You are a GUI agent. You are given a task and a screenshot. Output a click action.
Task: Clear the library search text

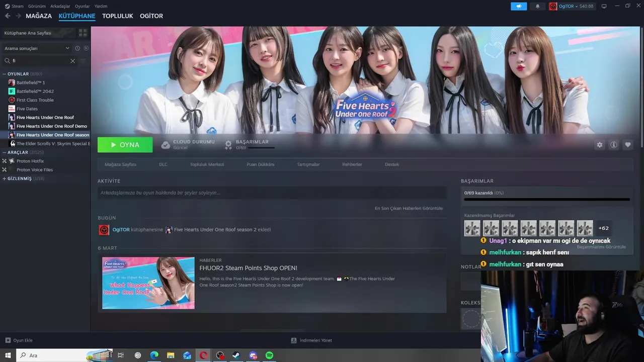72,61
